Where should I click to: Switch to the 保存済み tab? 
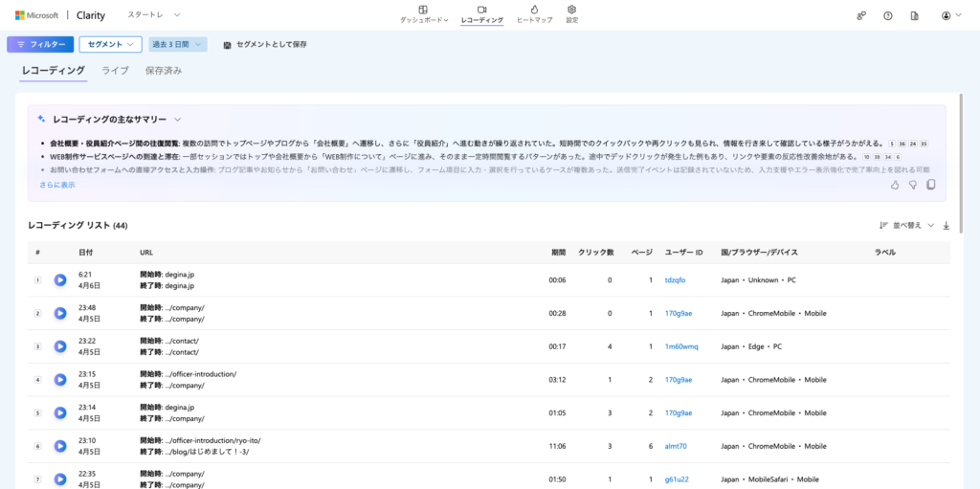coord(163,71)
